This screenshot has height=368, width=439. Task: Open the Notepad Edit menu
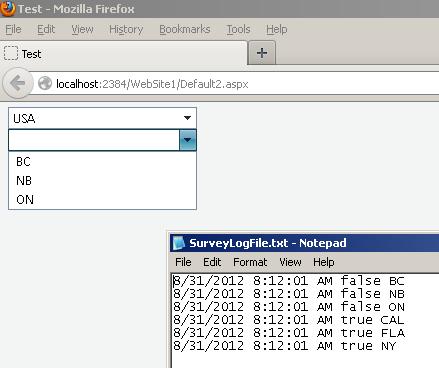pos(212,262)
